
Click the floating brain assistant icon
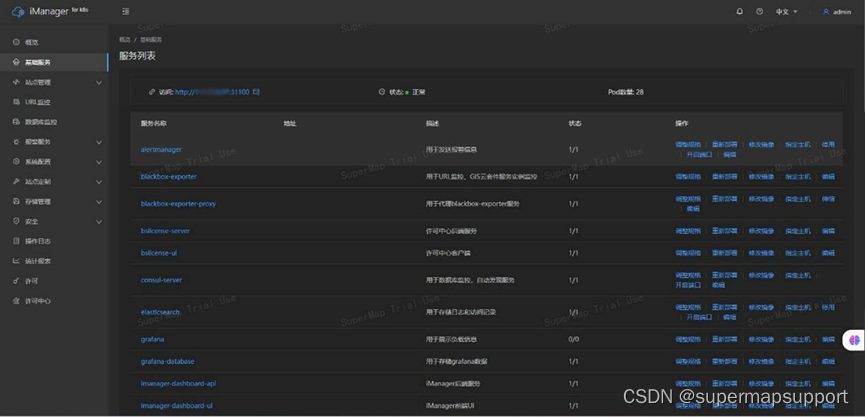tap(855, 340)
